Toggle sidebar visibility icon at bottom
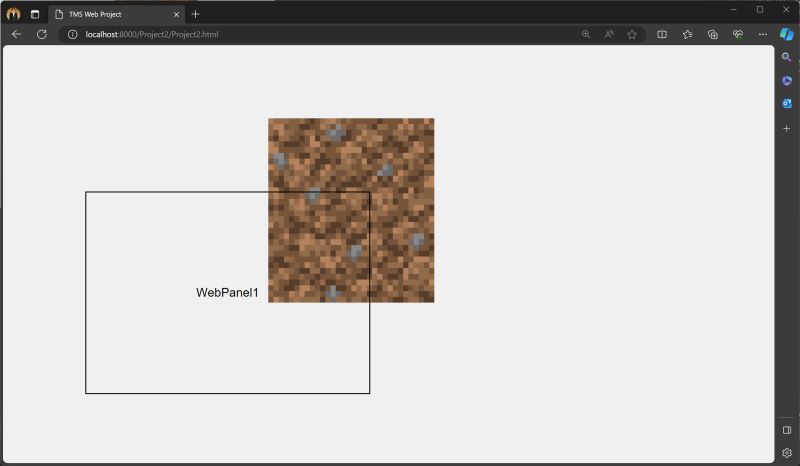800x466 pixels. click(x=787, y=430)
